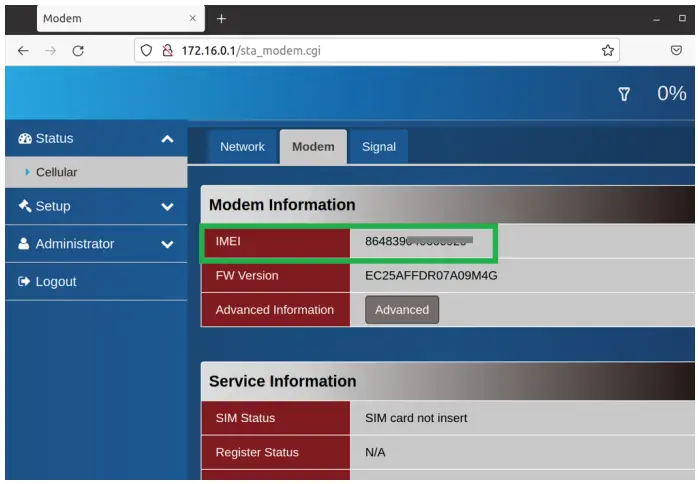Click the IMEI number value
This screenshot has width=698, height=484.
pyautogui.click(x=419, y=241)
